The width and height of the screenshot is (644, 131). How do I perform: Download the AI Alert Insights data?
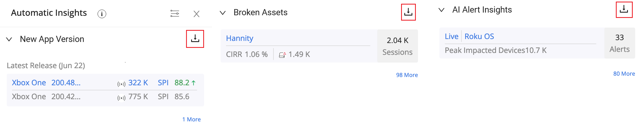[x=624, y=10]
